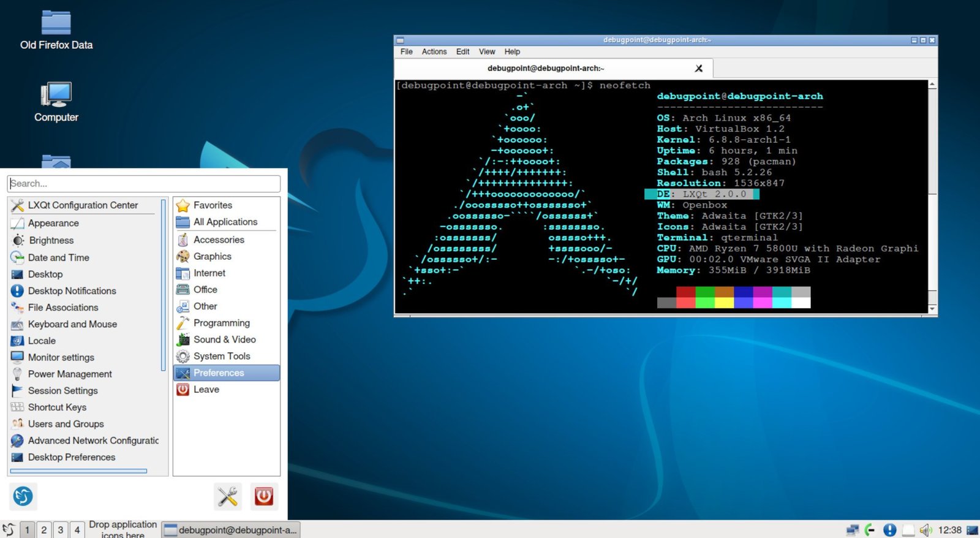The width and height of the screenshot is (980, 538).
Task: Expand the Sound & Video category
Action: 224,339
